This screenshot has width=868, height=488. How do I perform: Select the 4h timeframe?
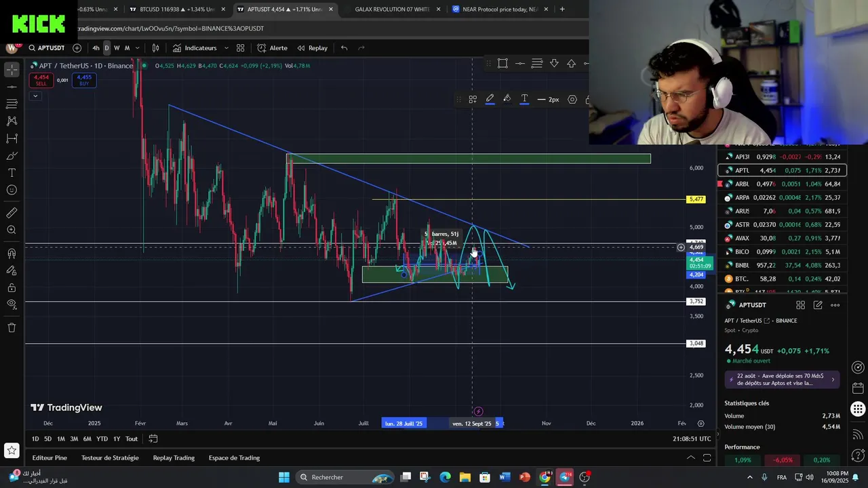tap(96, 48)
